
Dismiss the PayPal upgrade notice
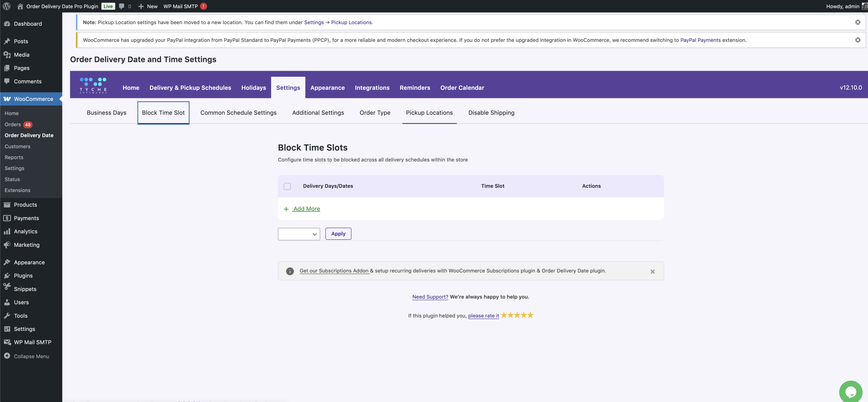point(858,40)
